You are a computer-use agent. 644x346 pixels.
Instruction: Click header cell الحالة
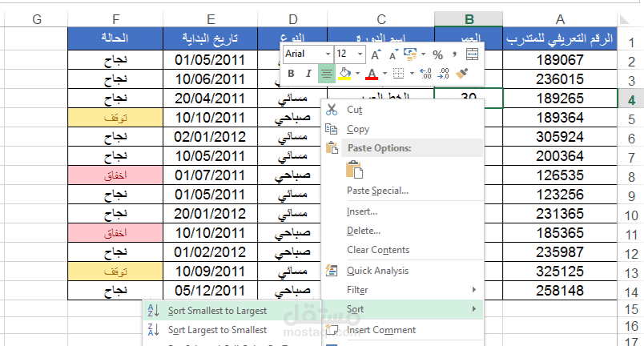[x=115, y=38]
